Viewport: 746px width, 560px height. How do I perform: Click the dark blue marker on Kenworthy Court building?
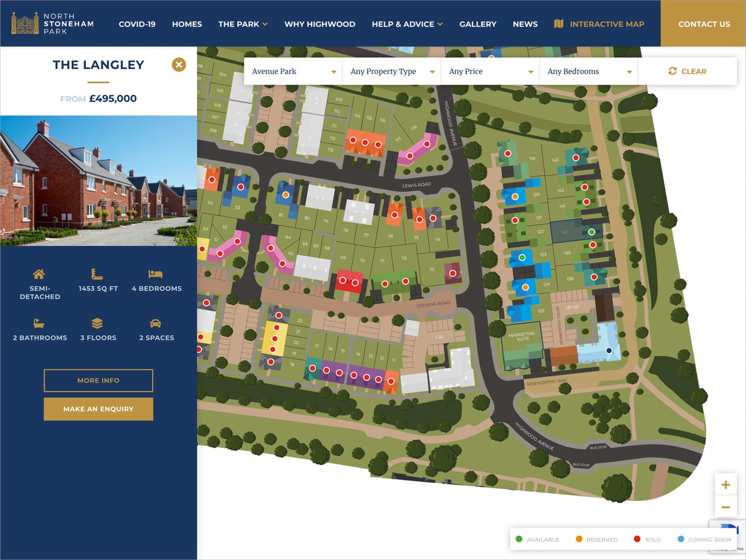[609, 351]
